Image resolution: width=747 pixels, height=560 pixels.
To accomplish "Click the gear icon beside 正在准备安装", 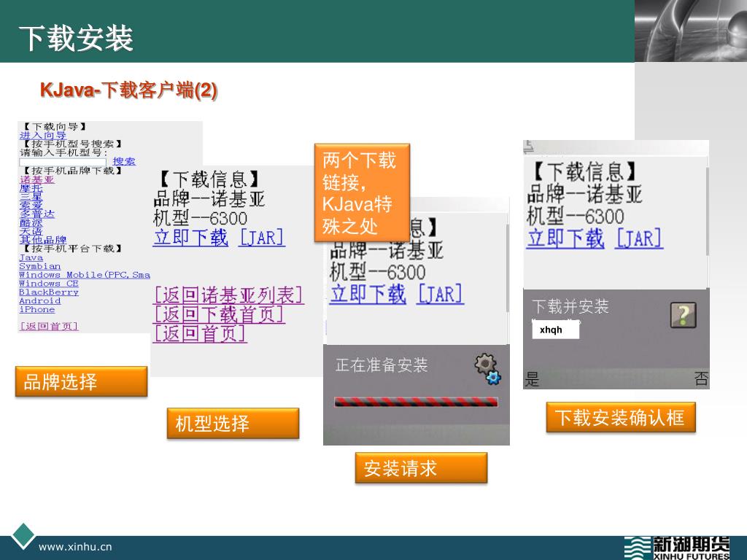I will click(x=488, y=368).
